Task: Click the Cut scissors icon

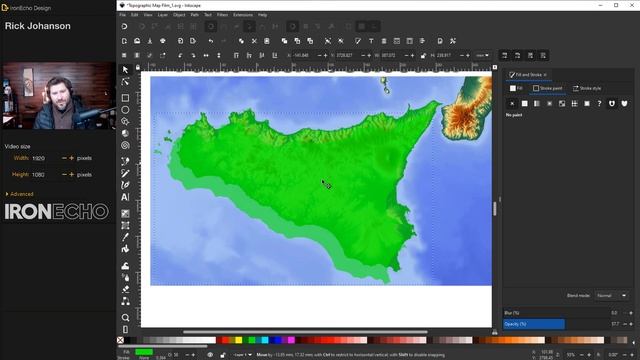Action: [x=254, y=41]
